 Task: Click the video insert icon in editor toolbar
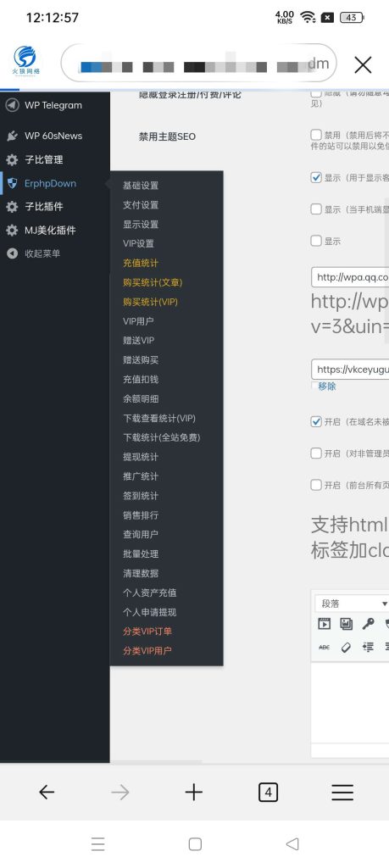coord(325,624)
